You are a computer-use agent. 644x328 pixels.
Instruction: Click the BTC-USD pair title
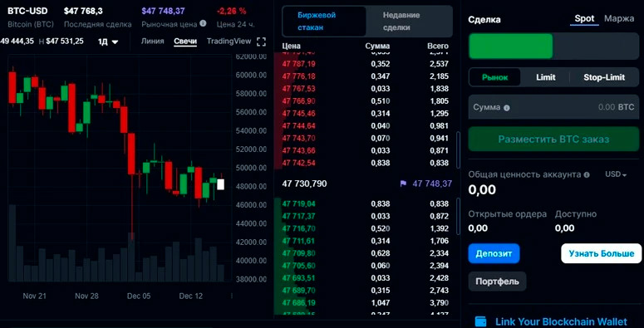click(27, 11)
